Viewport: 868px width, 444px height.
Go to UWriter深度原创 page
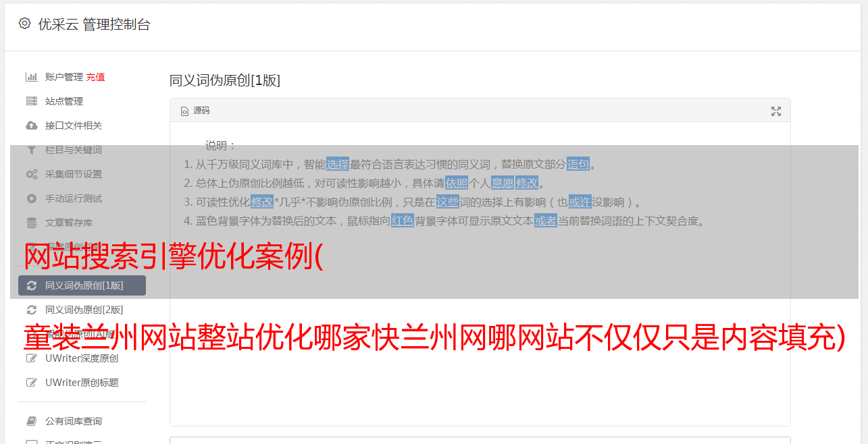point(82,358)
